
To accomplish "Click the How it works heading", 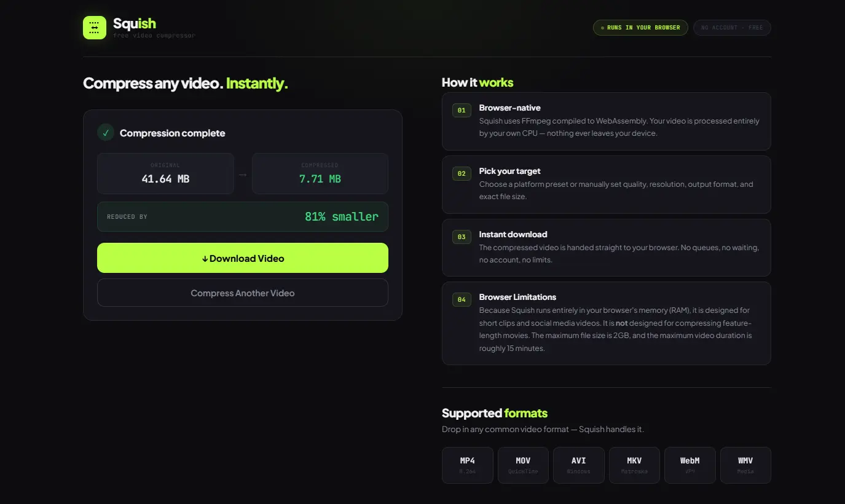I will pyautogui.click(x=478, y=82).
